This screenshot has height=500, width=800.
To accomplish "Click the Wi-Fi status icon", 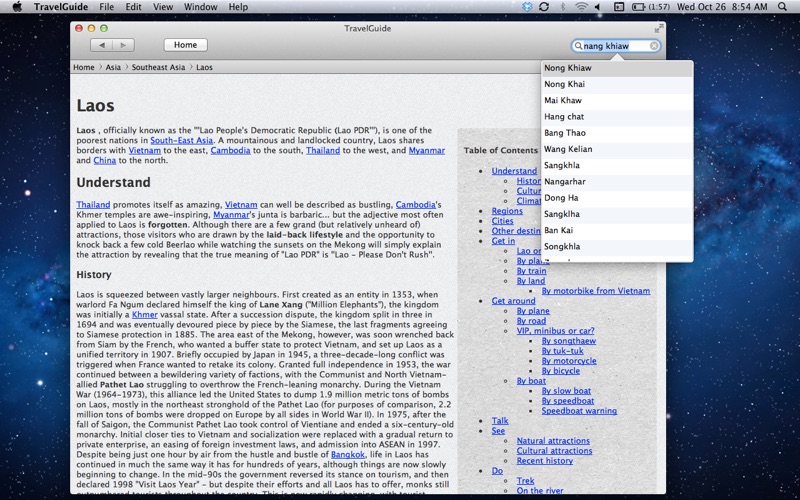I will pos(581,7).
